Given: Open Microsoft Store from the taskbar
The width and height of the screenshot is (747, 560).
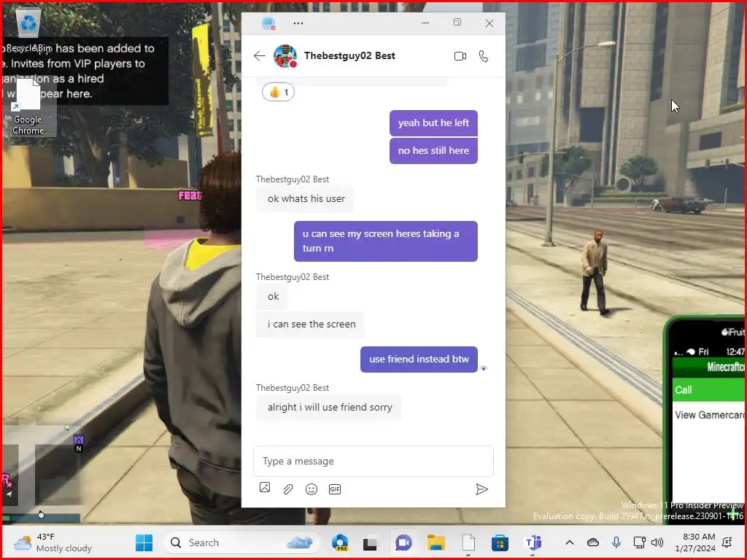Looking at the screenshot, I should [x=500, y=542].
